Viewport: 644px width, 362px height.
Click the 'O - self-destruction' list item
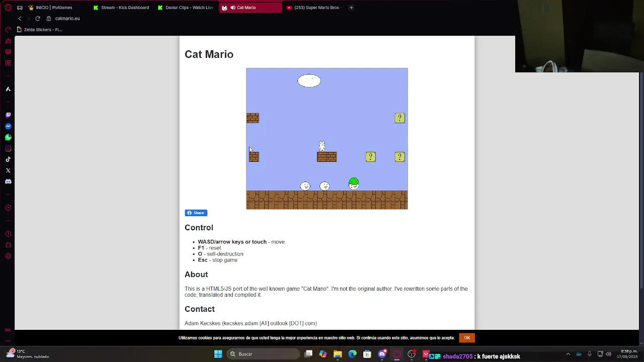pyautogui.click(x=220, y=254)
